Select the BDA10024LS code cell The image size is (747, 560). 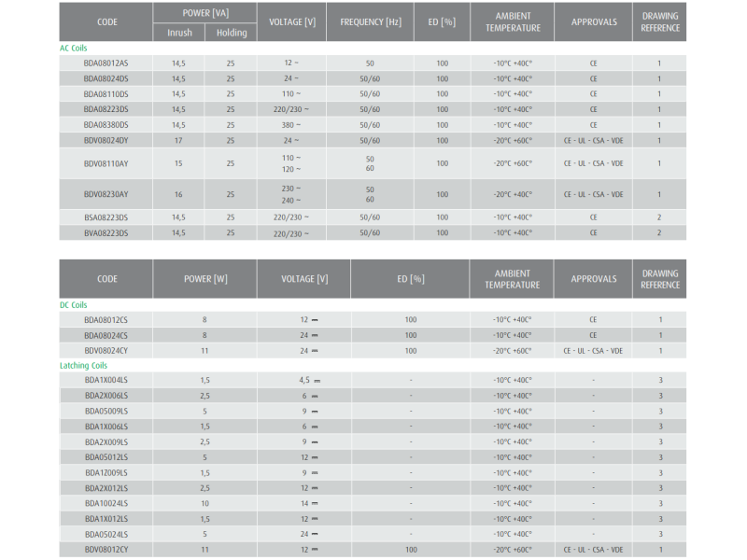(x=106, y=503)
